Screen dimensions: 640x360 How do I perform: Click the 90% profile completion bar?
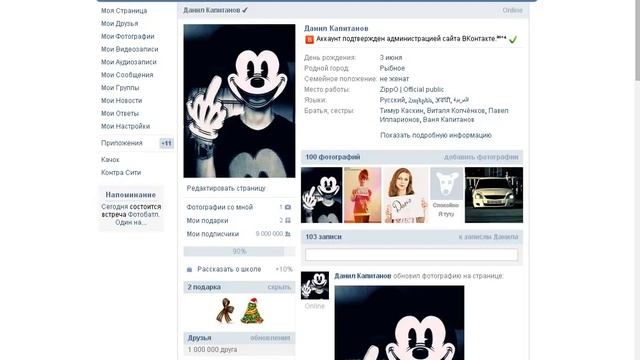[239, 251]
